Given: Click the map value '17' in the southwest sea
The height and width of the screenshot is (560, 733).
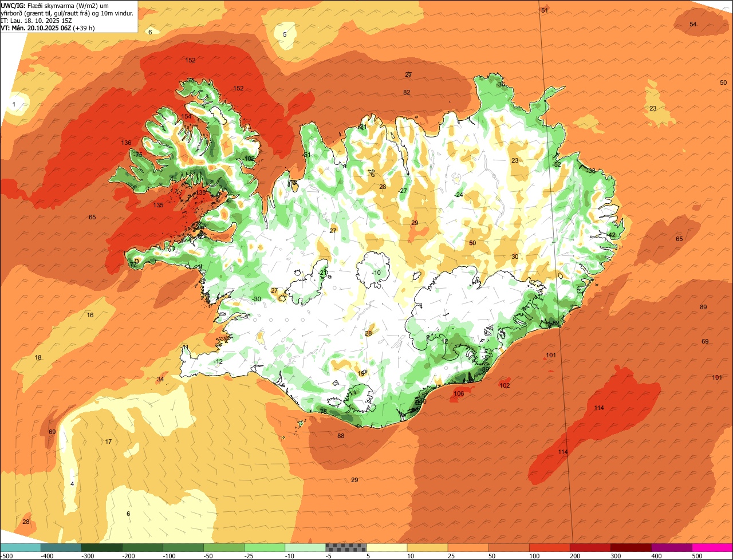Looking at the screenshot, I should pyautogui.click(x=108, y=441).
